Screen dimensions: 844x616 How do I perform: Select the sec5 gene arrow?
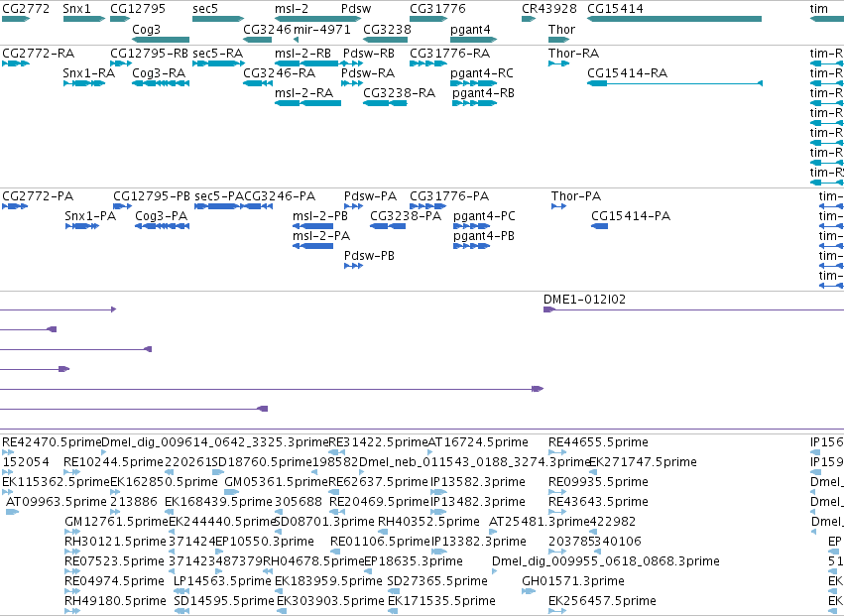click(218, 19)
